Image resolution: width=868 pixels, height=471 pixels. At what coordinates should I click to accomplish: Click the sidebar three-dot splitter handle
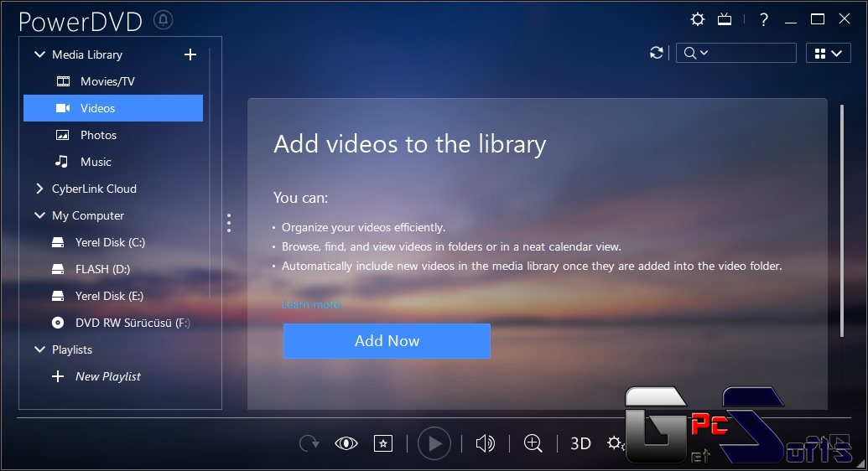pyautogui.click(x=229, y=222)
